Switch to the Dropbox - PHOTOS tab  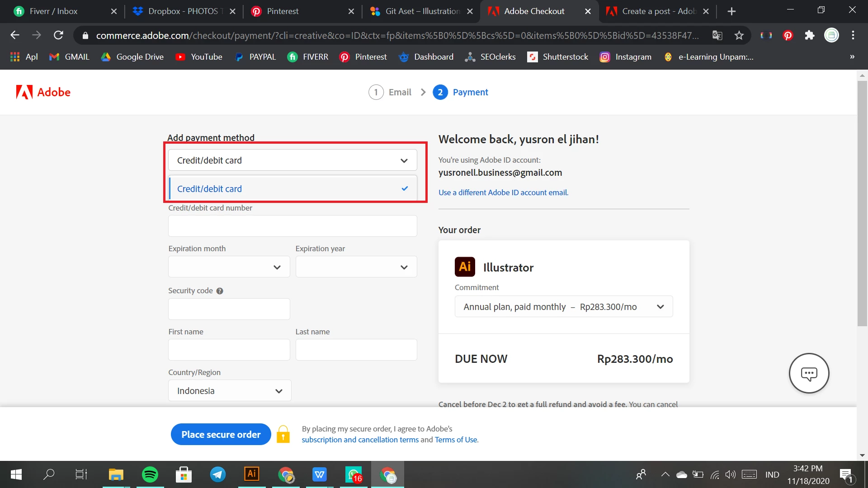183,11
